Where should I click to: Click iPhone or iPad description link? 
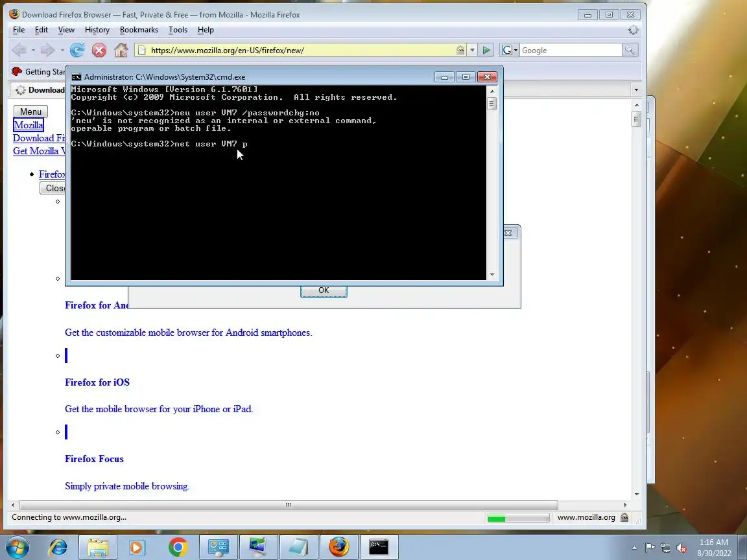159,409
